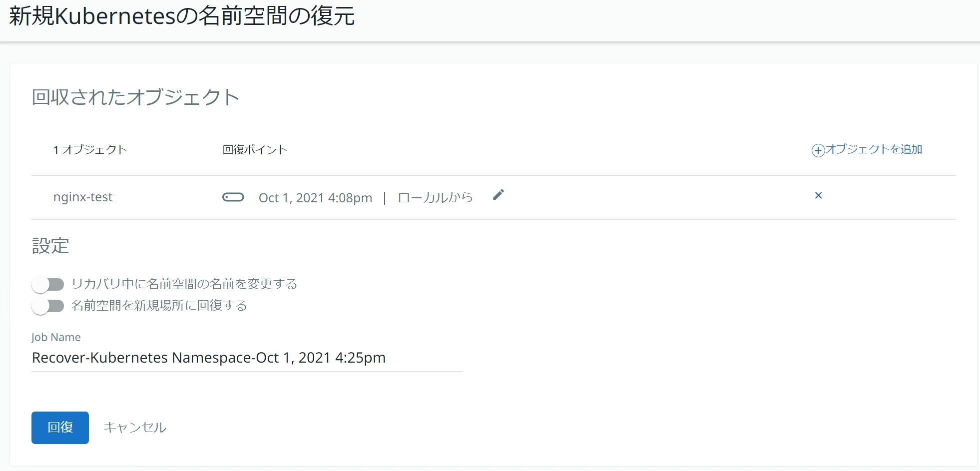
Task: Click the pencil icon to edit recovery point
Action: [x=498, y=195]
